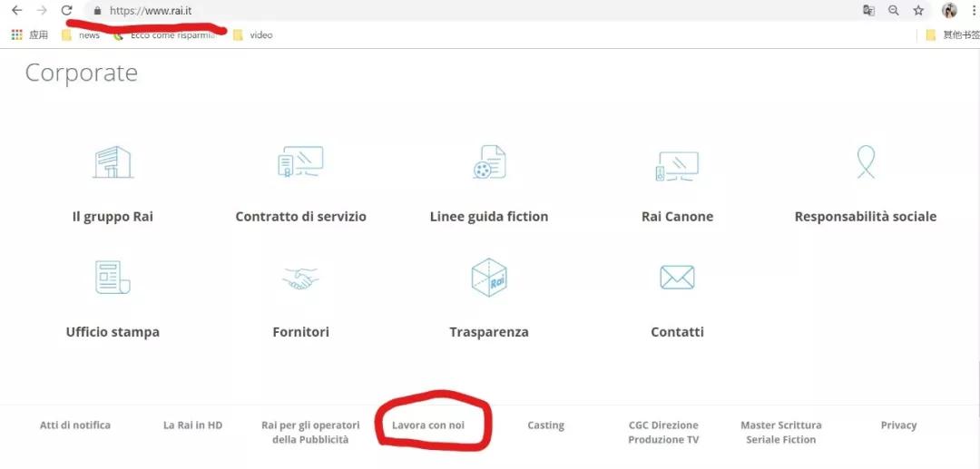980x469 pixels.
Task: Click La Rai in HD footer link
Action: pos(192,425)
